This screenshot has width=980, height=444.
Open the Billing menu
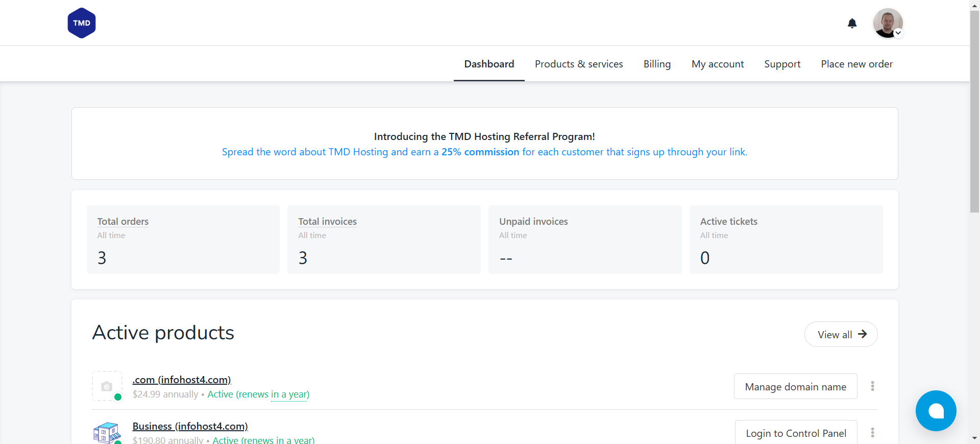tap(657, 64)
